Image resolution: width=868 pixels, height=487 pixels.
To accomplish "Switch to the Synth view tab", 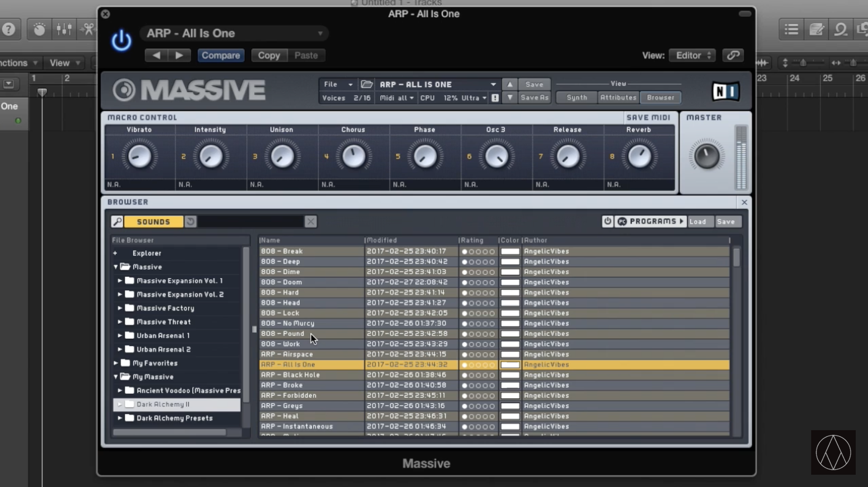I will pos(577,98).
